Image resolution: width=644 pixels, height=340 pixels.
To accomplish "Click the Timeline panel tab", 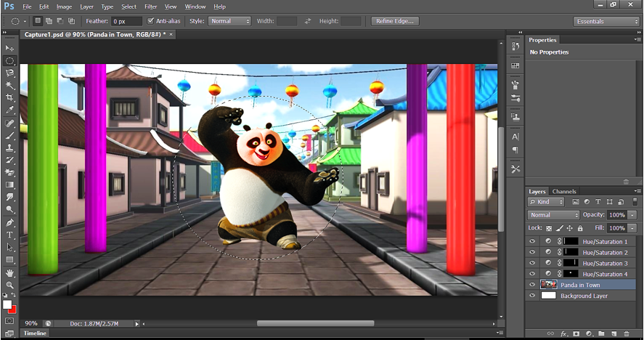I will pyautogui.click(x=35, y=333).
